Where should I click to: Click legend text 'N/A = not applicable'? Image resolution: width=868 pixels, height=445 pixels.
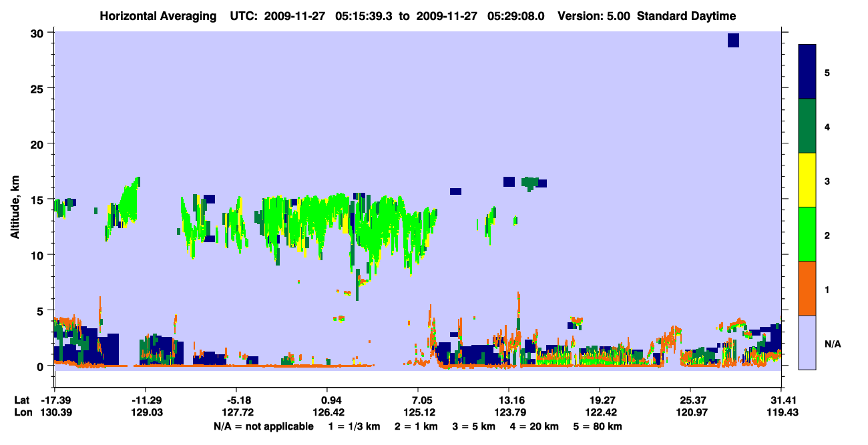click(x=263, y=426)
